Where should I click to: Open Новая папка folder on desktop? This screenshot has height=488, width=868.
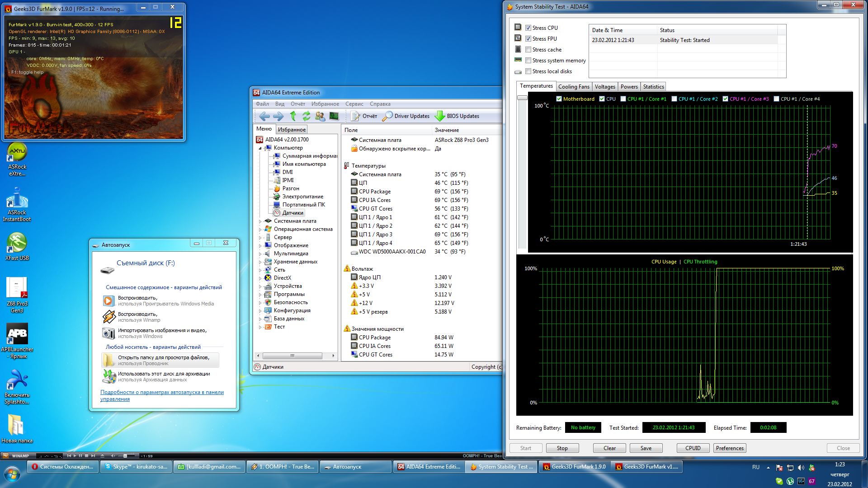[17, 429]
